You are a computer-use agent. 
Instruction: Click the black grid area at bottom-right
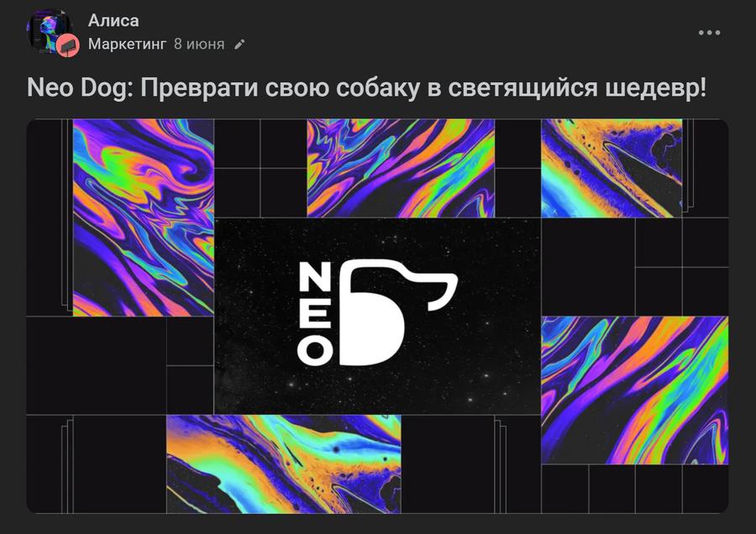pyautogui.click(x=634, y=489)
